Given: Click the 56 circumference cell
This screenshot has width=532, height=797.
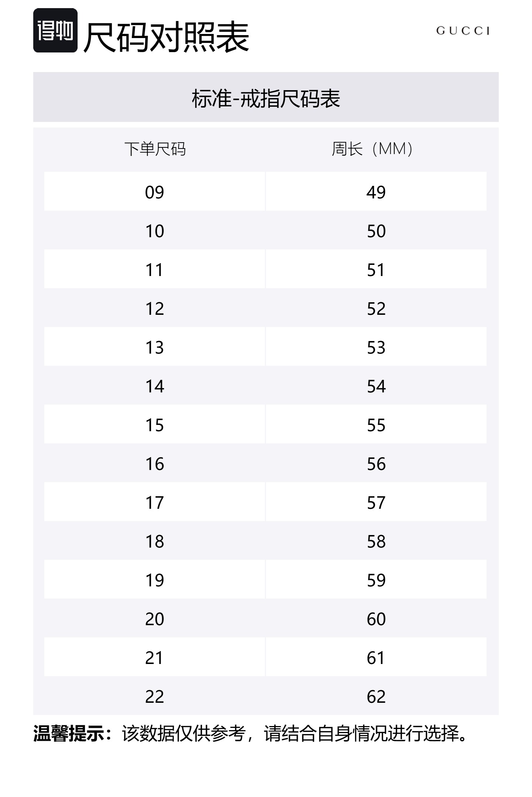Looking at the screenshot, I should click(x=376, y=464).
